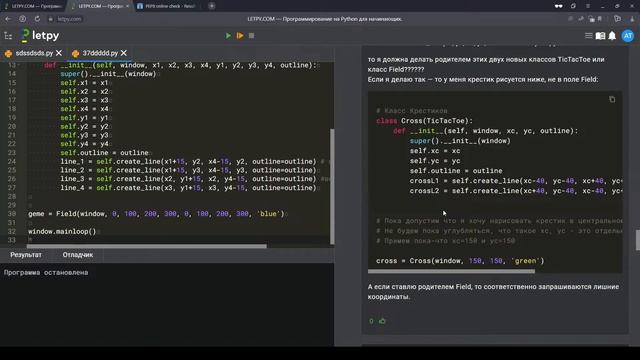This screenshot has height=360, width=640.
Task: Close the active LETPY.COM browser tab
Action: pyautogui.click(x=127, y=6)
